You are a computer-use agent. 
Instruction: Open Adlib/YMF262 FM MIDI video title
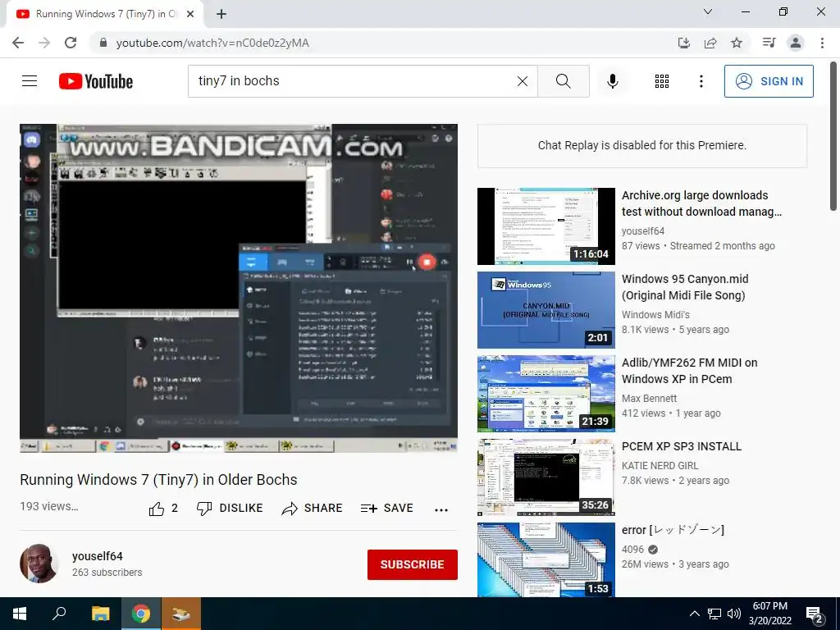click(x=689, y=371)
